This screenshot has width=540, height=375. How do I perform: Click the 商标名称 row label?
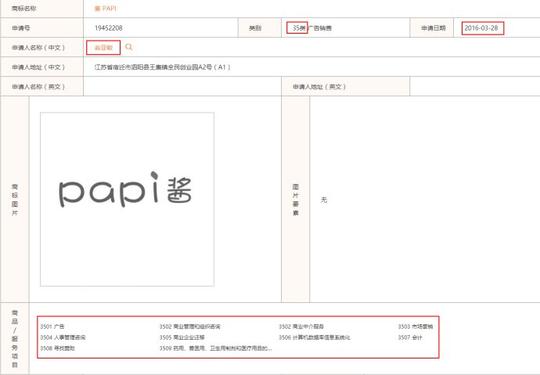pos(24,8)
